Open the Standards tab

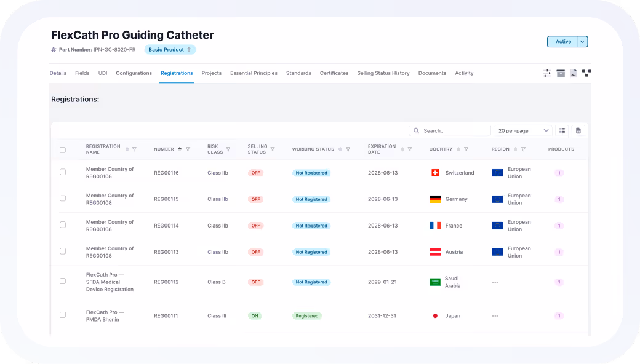[x=298, y=73]
